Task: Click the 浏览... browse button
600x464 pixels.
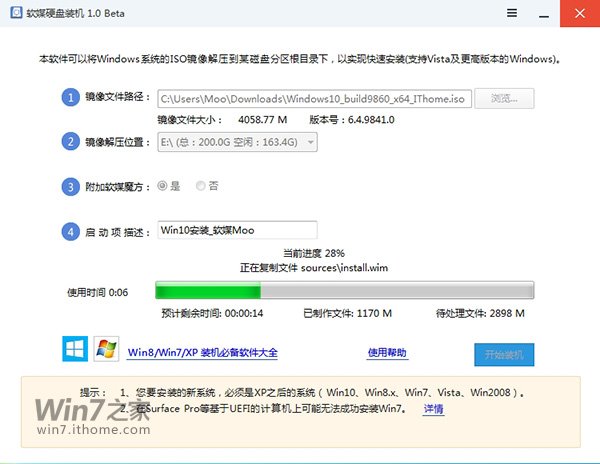Action: point(504,99)
